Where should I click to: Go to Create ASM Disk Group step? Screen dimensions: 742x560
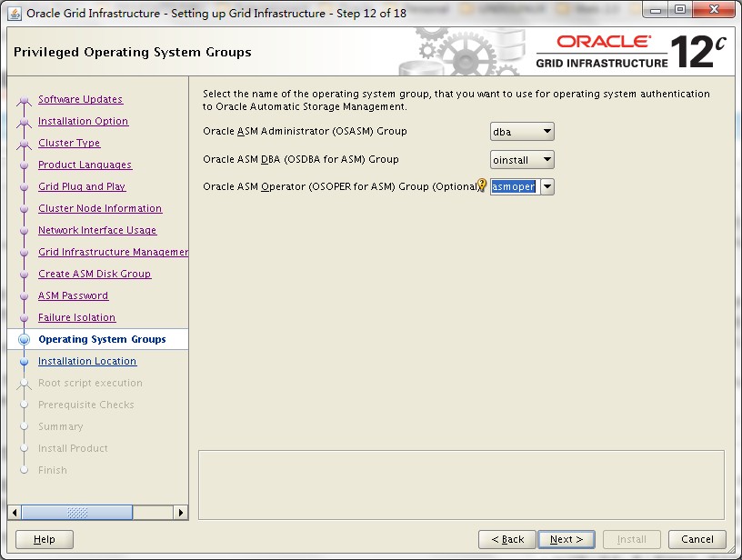coord(95,274)
